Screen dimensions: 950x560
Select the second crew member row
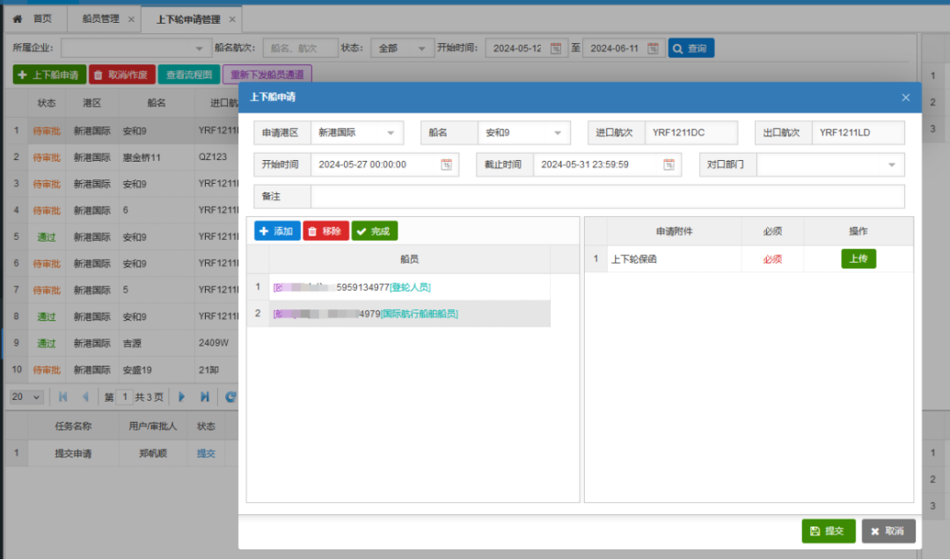click(x=409, y=314)
